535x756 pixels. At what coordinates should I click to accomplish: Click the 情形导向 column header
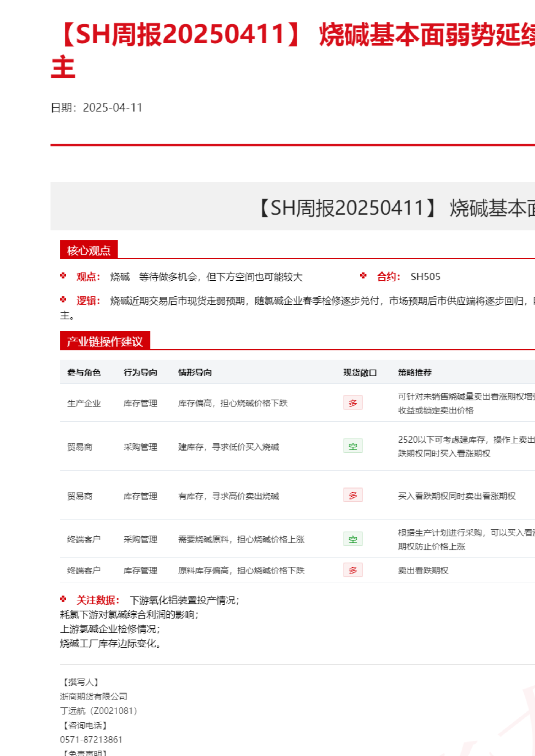[195, 373]
